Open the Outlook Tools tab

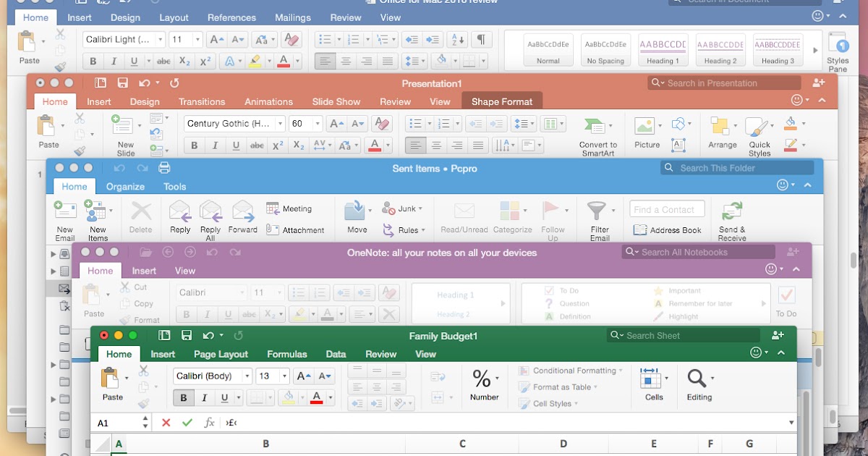pos(174,187)
